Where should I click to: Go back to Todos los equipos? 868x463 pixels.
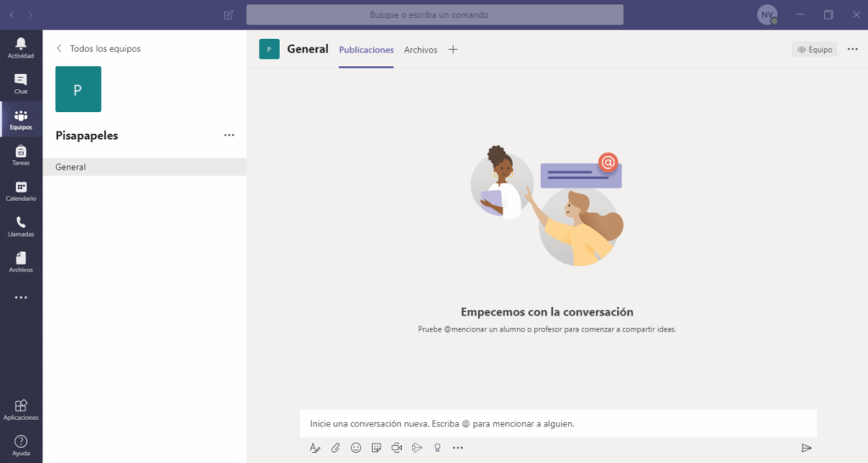[x=97, y=48]
